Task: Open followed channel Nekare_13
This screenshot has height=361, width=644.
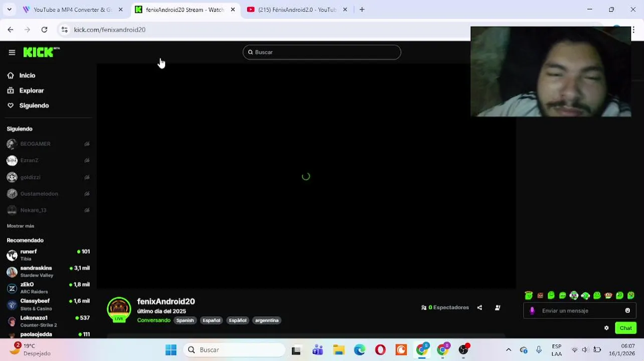Action: tap(33, 210)
